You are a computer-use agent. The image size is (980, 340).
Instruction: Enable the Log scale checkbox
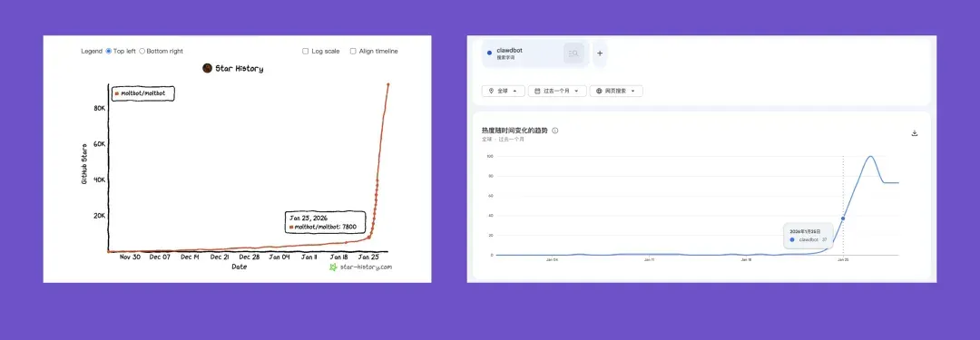305,52
